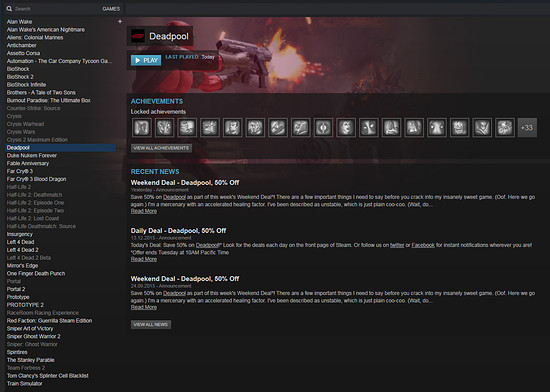Select Portal 2 in the game list

tap(16, 289)
